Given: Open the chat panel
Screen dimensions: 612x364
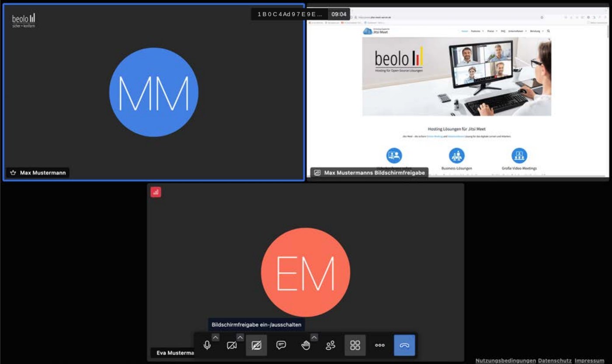Looking at the screenshot, I should pos(281,345).
